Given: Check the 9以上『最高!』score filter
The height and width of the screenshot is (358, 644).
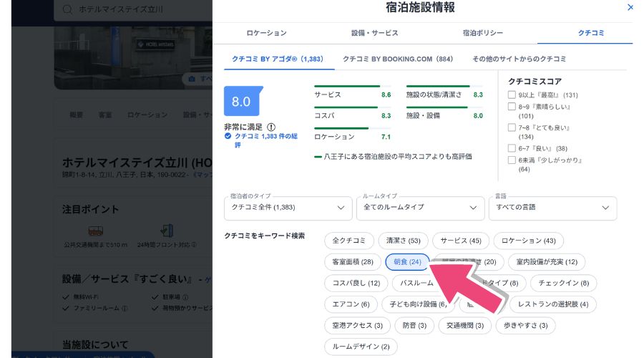Looking at the screenshot, I should pyautogui.click(x=512, y=95).
